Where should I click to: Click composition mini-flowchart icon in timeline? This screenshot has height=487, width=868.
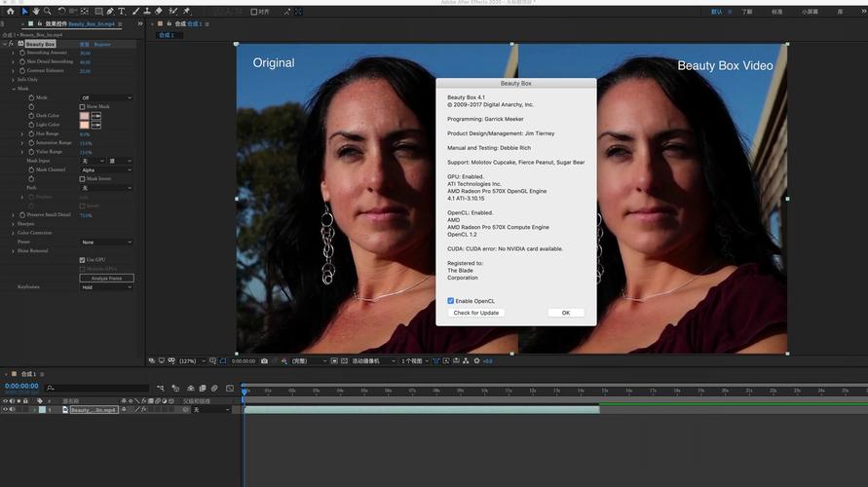click(161, 389)
